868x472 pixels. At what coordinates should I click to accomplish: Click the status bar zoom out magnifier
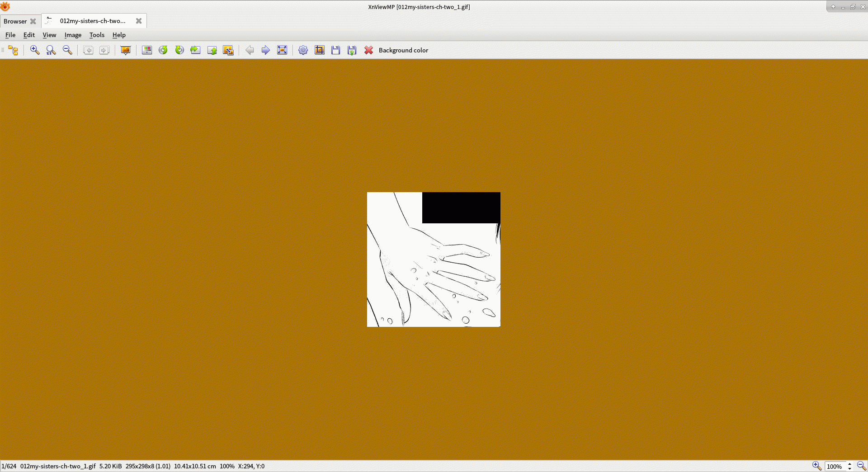click(861, 466)
